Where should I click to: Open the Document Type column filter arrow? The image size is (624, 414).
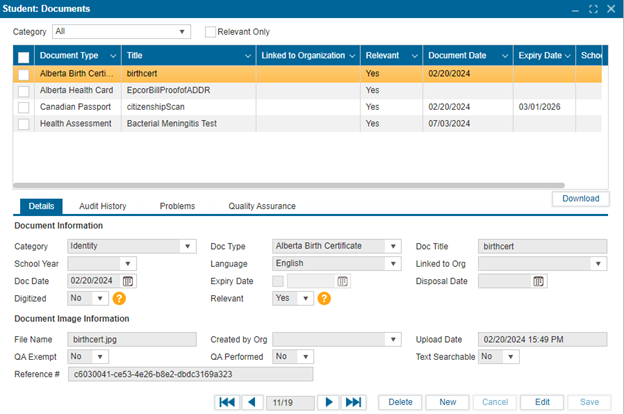112,56
